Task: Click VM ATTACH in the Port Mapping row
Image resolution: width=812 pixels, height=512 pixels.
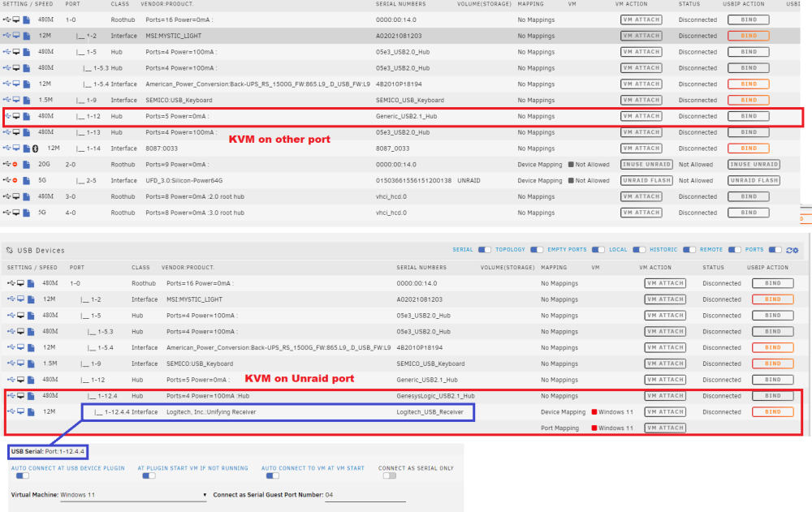Action: coord(665,428)
